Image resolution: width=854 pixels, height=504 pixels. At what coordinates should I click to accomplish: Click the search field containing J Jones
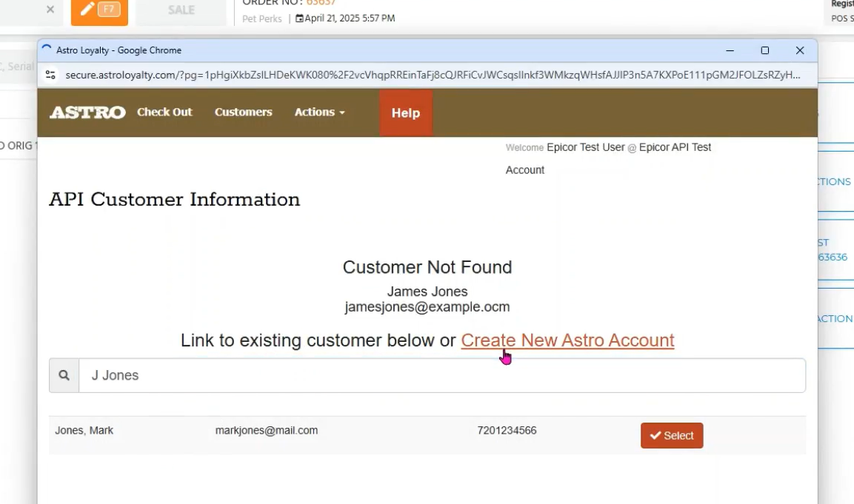click(441, 376)
